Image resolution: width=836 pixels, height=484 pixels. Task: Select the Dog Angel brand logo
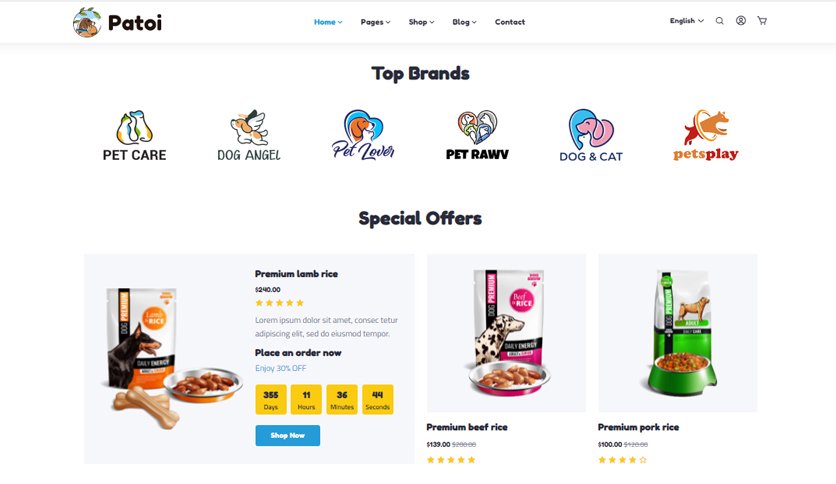[x=248, y=135]
